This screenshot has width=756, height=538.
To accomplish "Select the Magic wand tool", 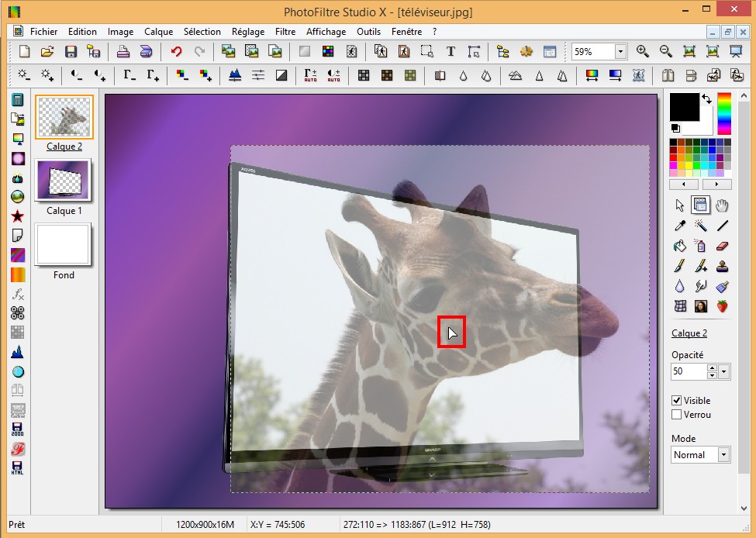I will click(x=700, y=225).
